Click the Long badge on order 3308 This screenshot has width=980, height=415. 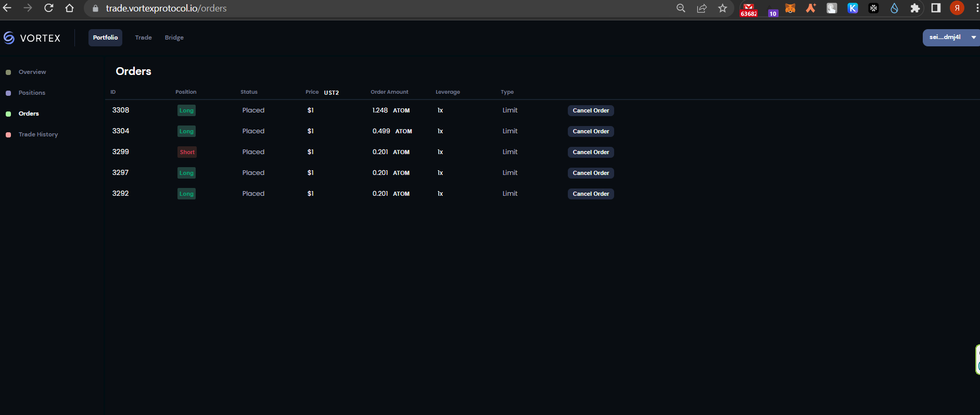186,110
